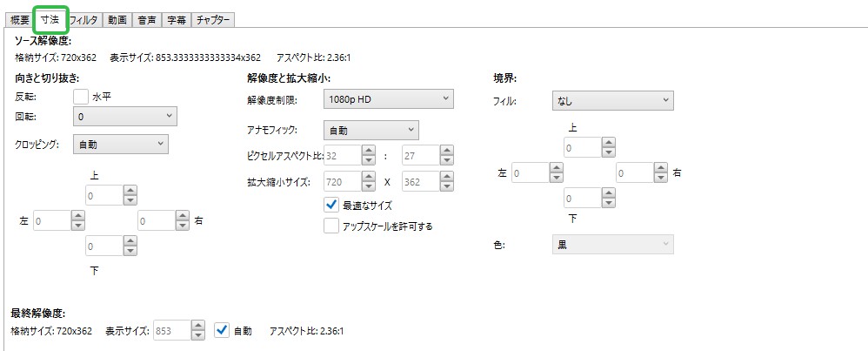This screenshot has width=868, height=351.
Task: Increase the cropping 左 value
Action: pyautogui.click(x=78, y=216)
